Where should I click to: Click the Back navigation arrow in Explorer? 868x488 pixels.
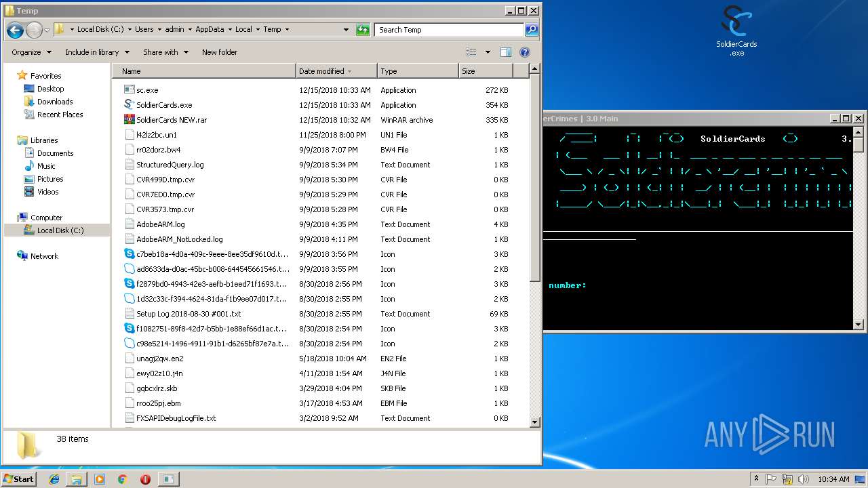[x=15, y=30]
